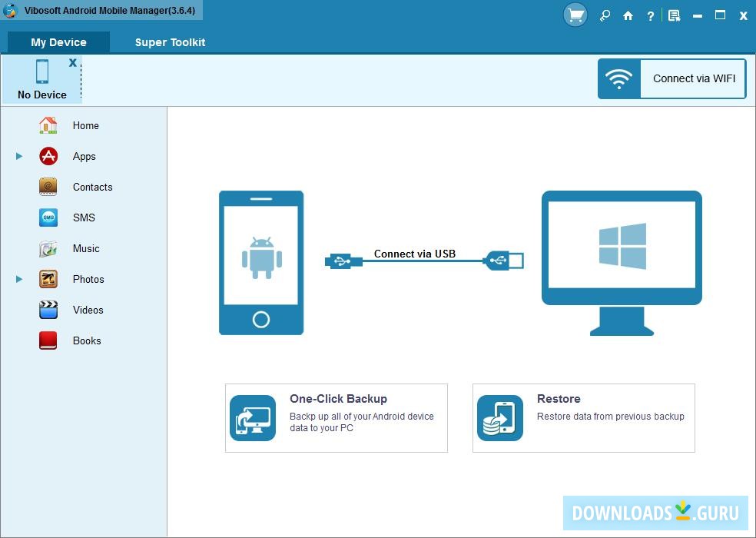This screenshot has width=756, height=538.
Task: Click Restore to recover previous backup
Action: tap(583, 417)
